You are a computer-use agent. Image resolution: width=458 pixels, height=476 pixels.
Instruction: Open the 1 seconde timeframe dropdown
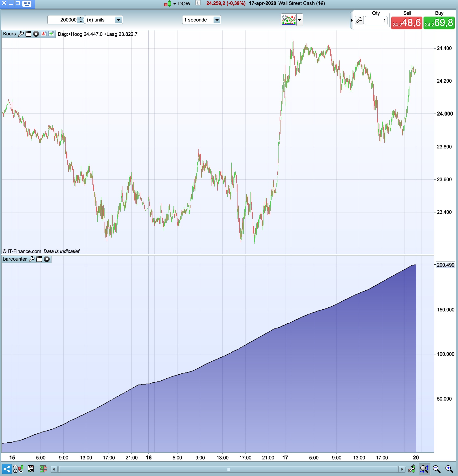pos(217,20)
